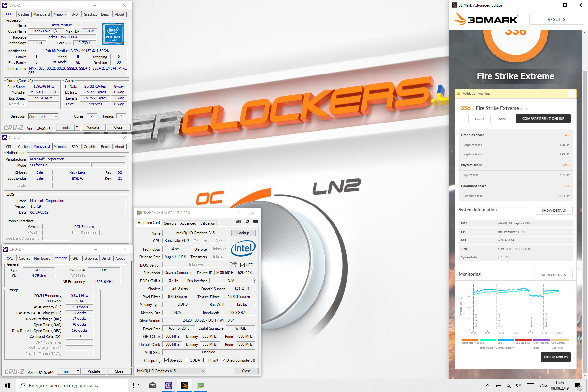
Task: Switch to the Sensors tab in GPU-Z
Action: [170, 223]
